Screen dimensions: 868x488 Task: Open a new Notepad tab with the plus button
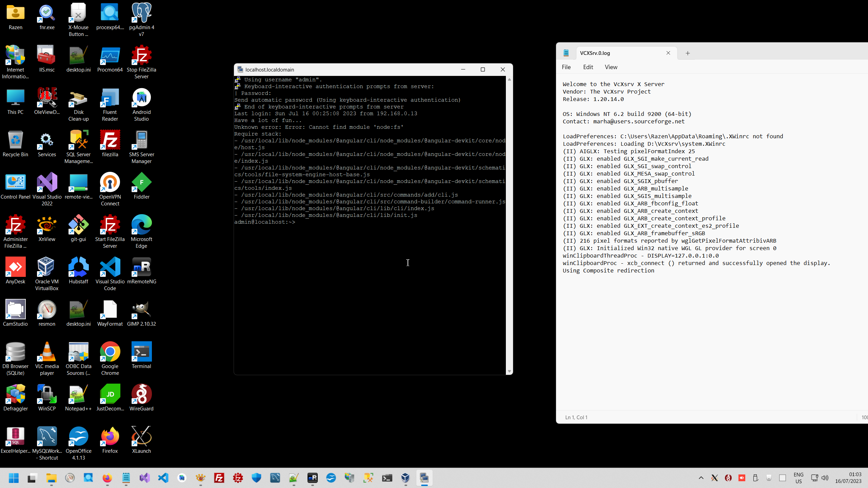687,53
